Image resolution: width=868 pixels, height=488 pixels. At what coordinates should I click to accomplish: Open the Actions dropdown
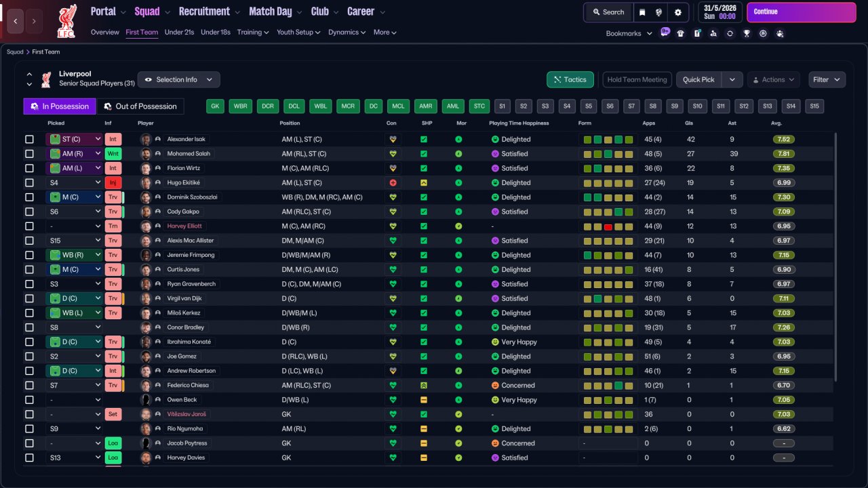(774, 80)
